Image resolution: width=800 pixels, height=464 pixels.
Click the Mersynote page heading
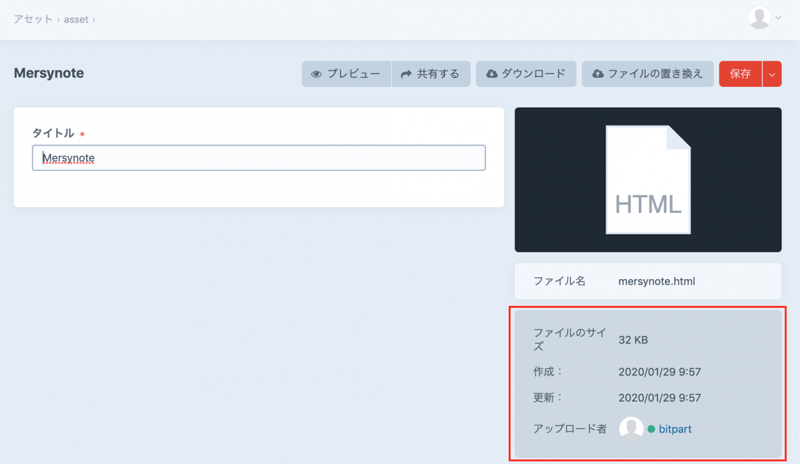coord(49,73)
